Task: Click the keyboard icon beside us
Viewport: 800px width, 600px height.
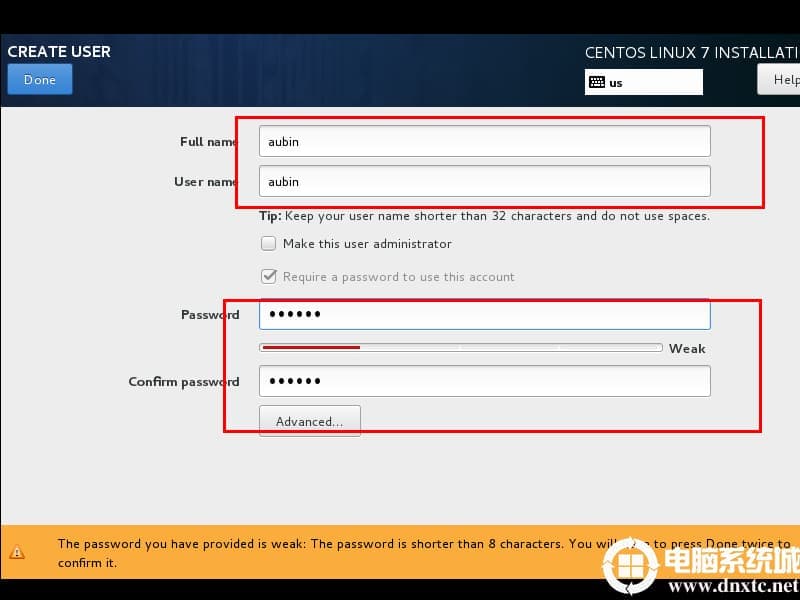Action: coord(596,82)
